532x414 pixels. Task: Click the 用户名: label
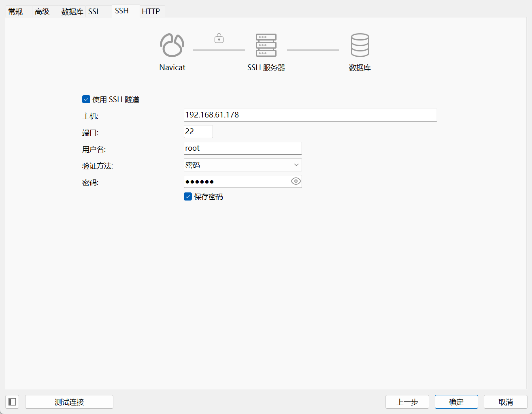pos(94,149)
